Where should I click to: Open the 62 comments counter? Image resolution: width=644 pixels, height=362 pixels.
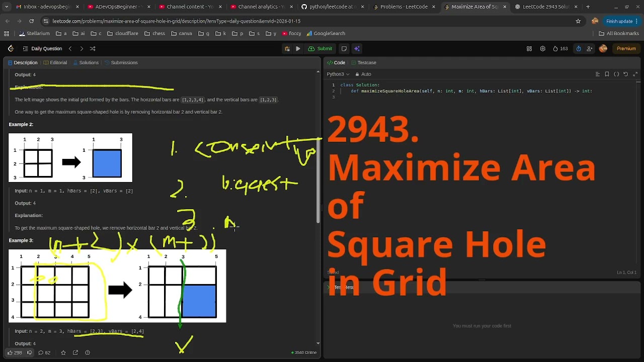44,352
